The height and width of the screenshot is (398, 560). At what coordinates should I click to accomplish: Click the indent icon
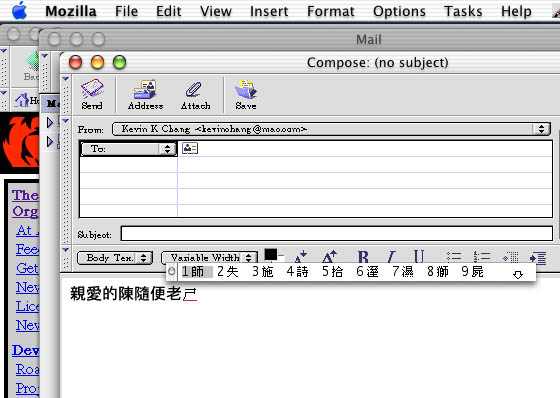(x=538, y=257)
